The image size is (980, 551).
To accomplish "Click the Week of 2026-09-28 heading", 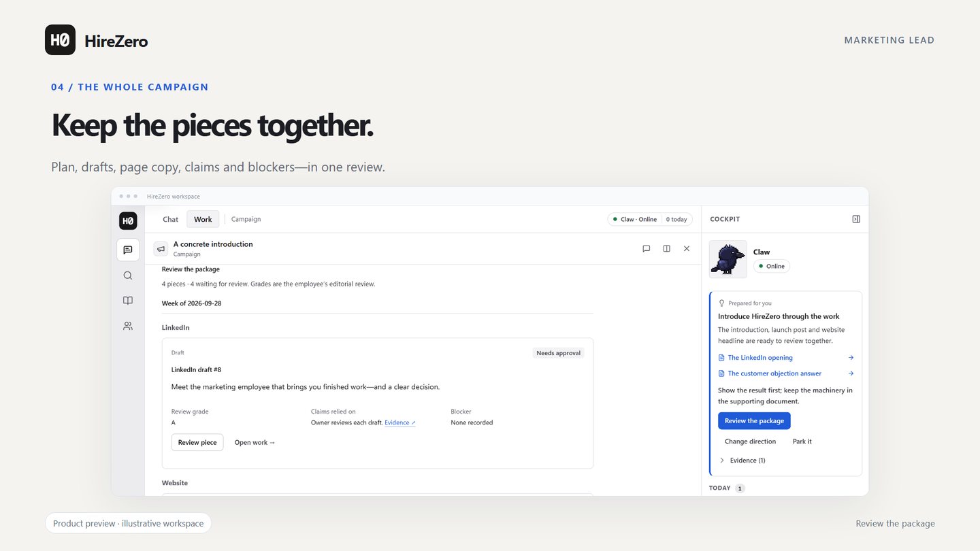I will click(191, 303).
